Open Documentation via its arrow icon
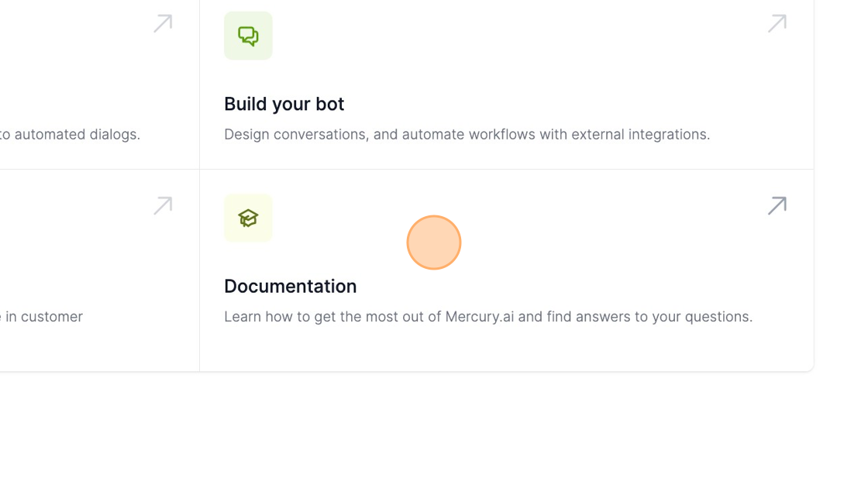The image size is (868, 485). pyautogui.click(x=777, y=205)
